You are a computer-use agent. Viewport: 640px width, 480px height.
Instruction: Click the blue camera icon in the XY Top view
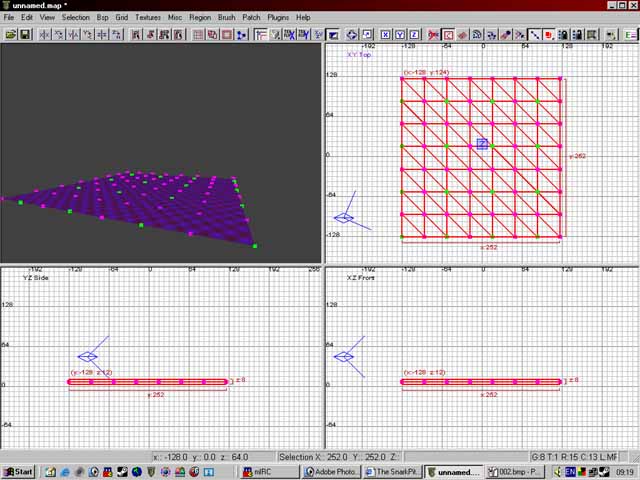(x=344, y=217)
